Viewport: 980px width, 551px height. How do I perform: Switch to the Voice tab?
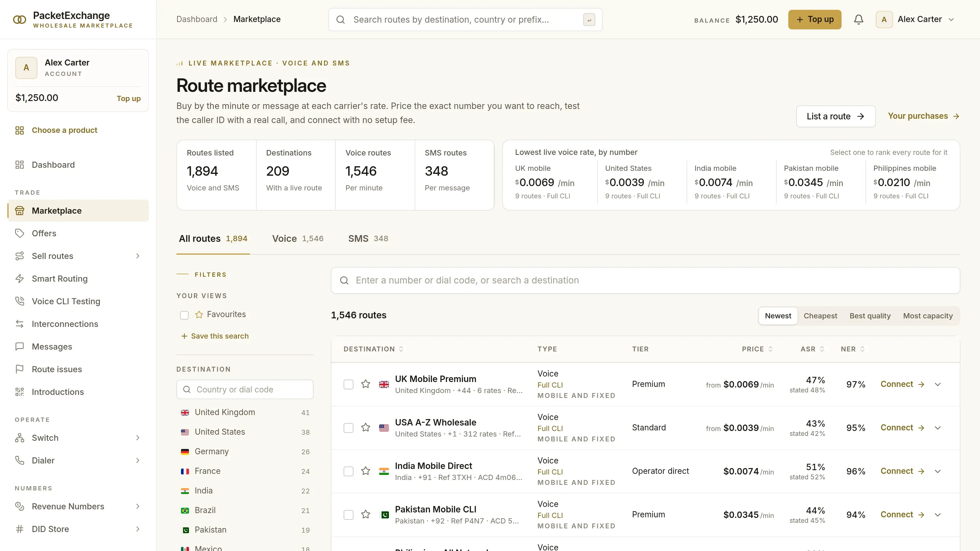pyautogui.click(x=298, y=239)
